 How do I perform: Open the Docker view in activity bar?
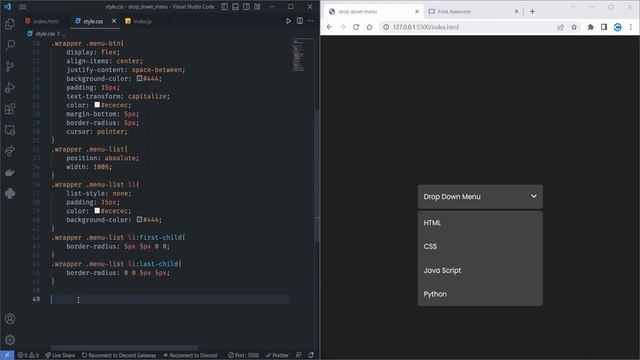pyautogui.click(x=10, y=173)
